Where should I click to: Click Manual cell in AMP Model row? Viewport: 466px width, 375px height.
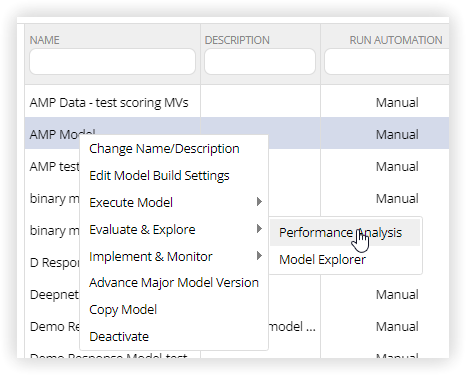tap(397, 135)
